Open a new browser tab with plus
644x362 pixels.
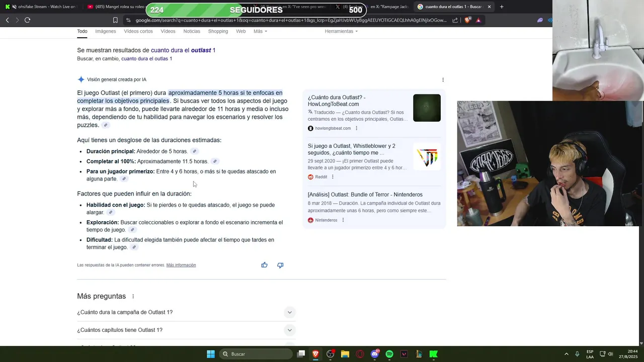point(502,7)
